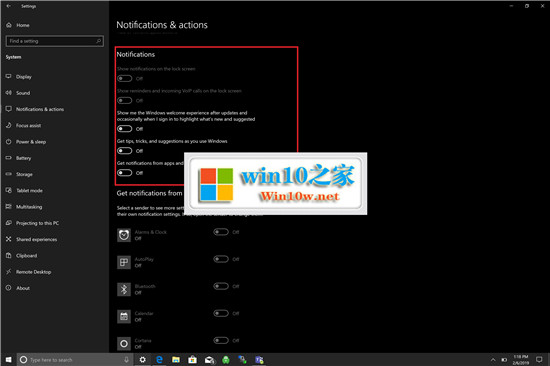The width and height of the screenshot is (550, 366).
Task: Click the 'Notifications & actions' page heading
Action: click(162, 25)
